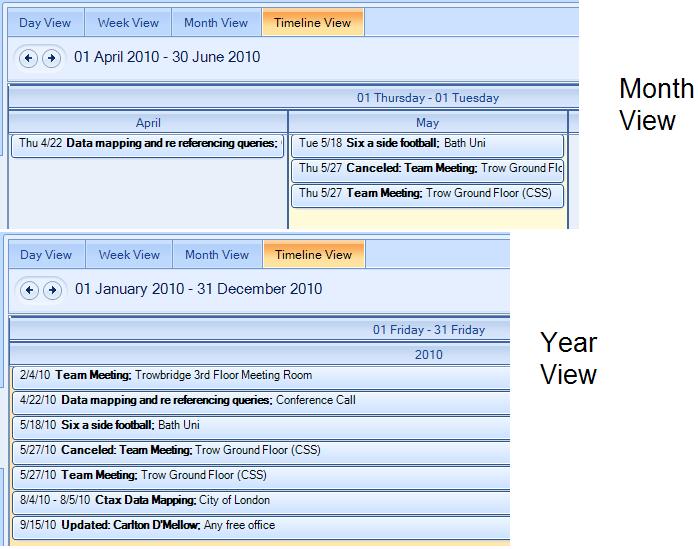This screenshot has height=549, width=698.
Task: Open Month View tab in upper calendar
Action: pyautogui.click(x=216, y=23)
